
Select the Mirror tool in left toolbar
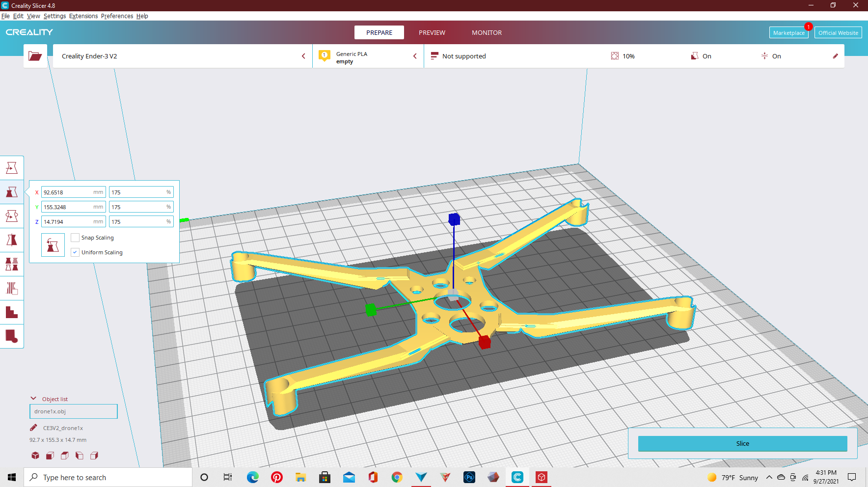12,240
